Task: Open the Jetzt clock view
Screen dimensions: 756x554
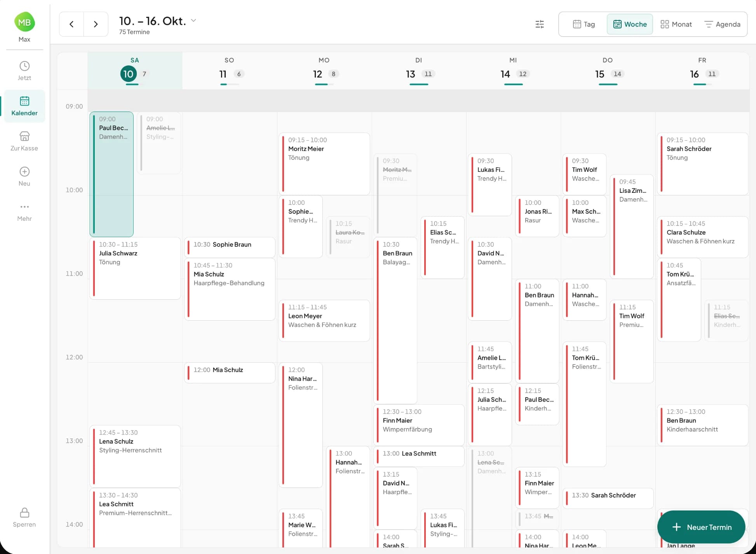Action: (24, 71)
